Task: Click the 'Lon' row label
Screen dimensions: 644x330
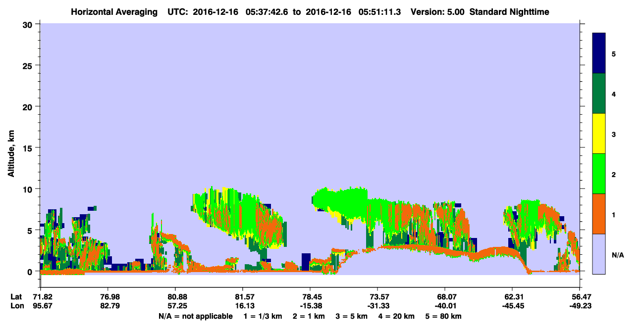Action: click(16, 306)
